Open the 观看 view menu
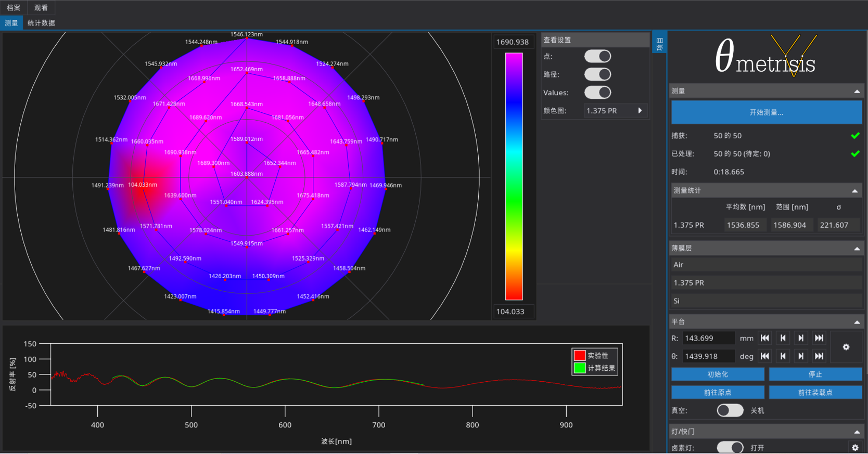The image size is (868, 454). click(41, 8)
